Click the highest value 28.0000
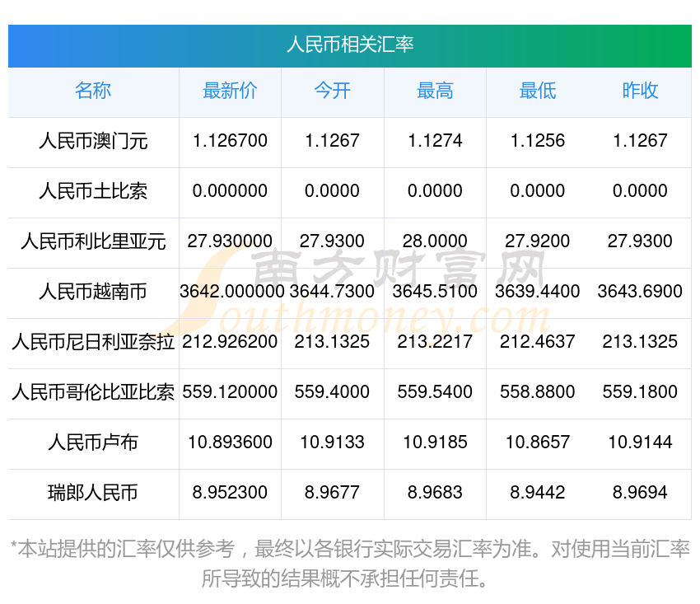 point(435,241)
